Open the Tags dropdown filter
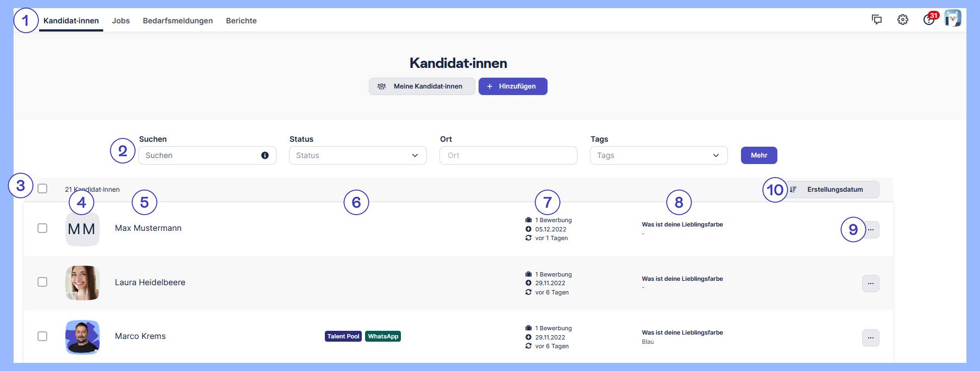Screen dimensions: 980x371 658,155
